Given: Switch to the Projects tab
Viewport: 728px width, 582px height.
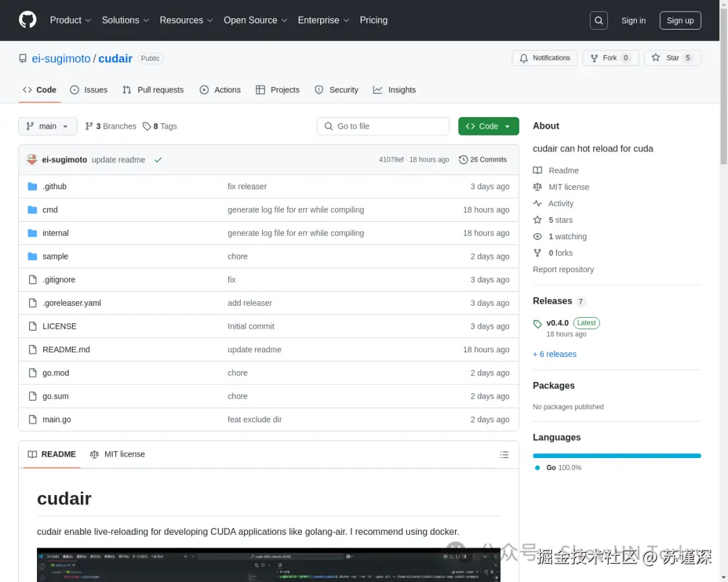Looking at the screenshot, I should coord(278,90).
